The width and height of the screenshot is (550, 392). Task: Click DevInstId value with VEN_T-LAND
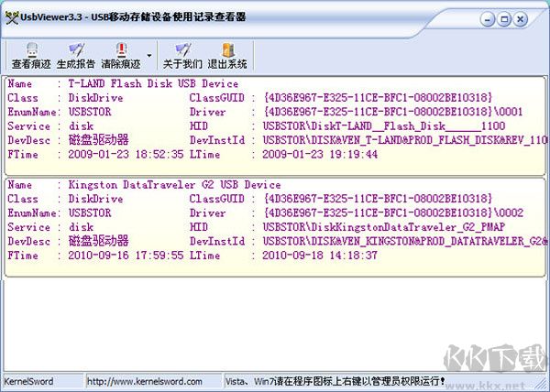405,140
